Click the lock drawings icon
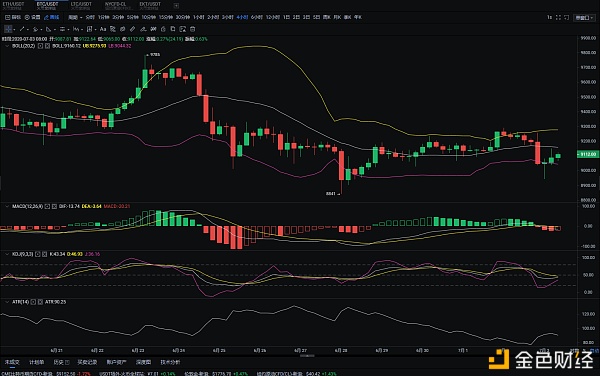The image size is (600, 376). coord(163,29)
